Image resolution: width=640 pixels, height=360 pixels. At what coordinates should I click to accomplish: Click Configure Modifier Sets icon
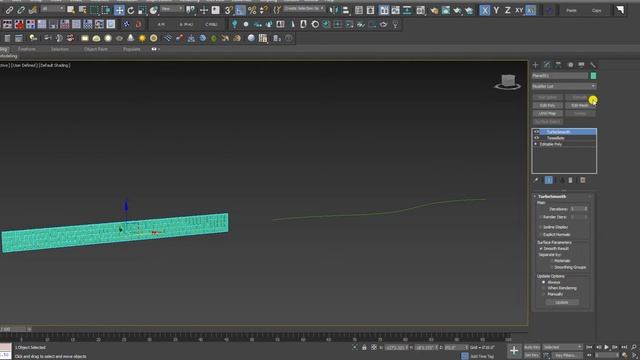[x=583, y=180]
